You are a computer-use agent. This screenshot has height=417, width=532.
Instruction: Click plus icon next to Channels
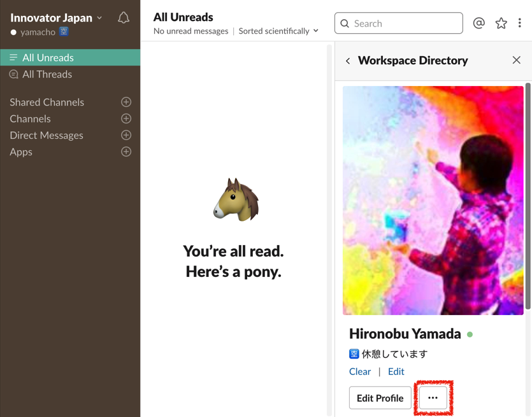126,118
